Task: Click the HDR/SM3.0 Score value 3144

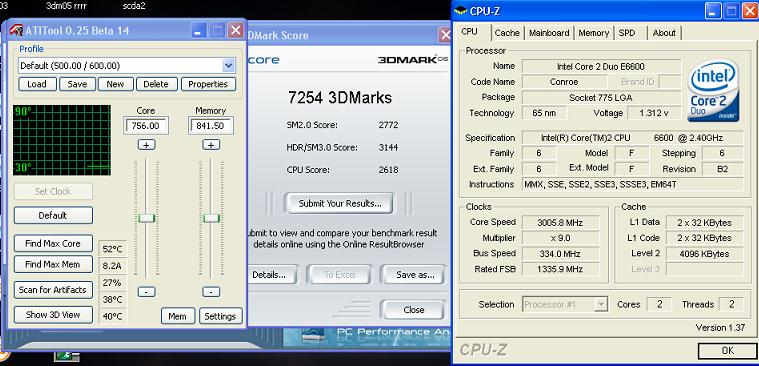Action: click(388, 147)
